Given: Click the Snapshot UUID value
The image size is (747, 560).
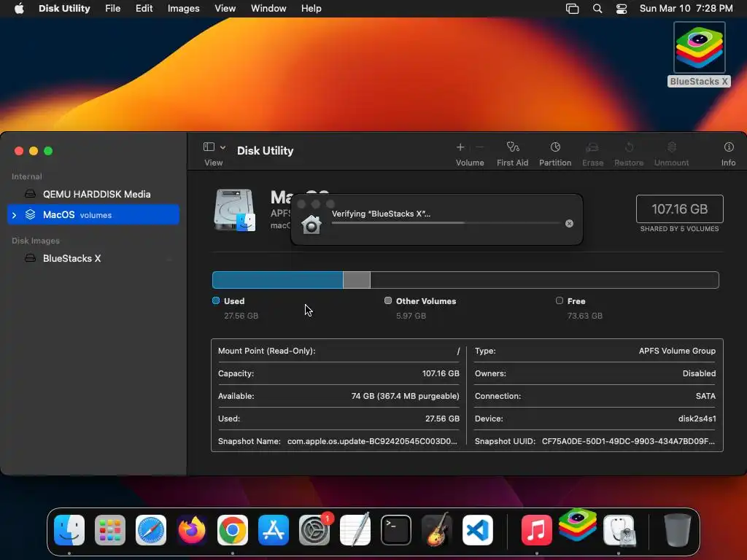Looking at the screenshot, I should [628, 441].
